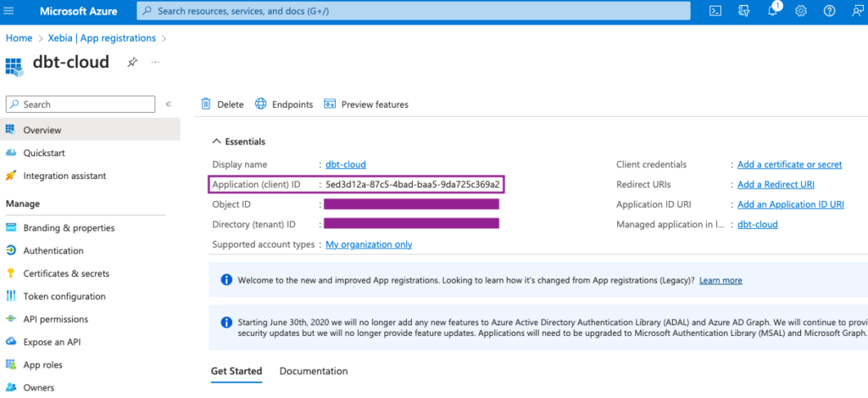
Task: Click the Preview features icon
Action: (x=330, y=104)
